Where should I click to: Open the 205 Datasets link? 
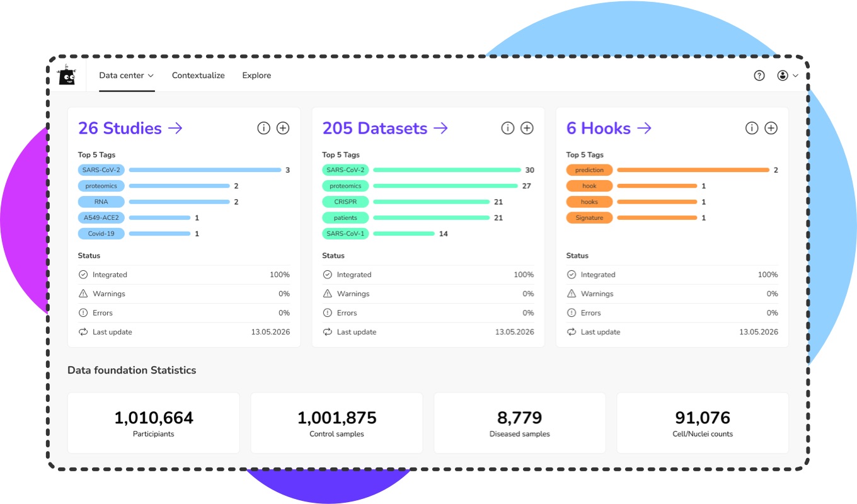click(x=386, y=128)
